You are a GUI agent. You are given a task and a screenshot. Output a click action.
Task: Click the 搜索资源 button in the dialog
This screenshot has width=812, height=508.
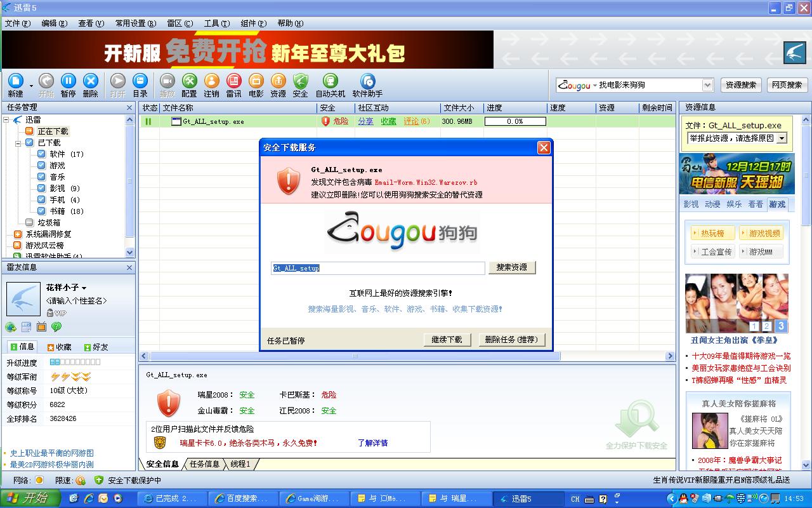pyautogui.click(x=512, y=267)
